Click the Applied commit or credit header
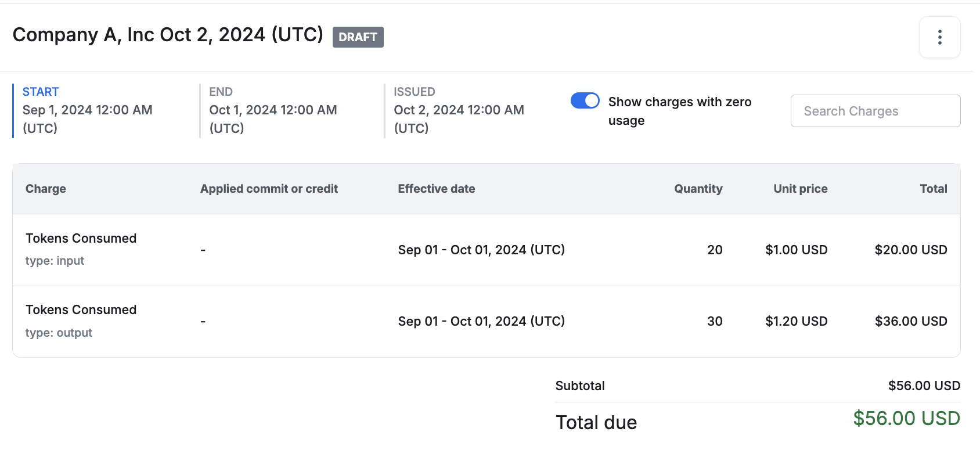Image resolution: width=980 pixels, height=454 pixels. (x=269, y=189)
